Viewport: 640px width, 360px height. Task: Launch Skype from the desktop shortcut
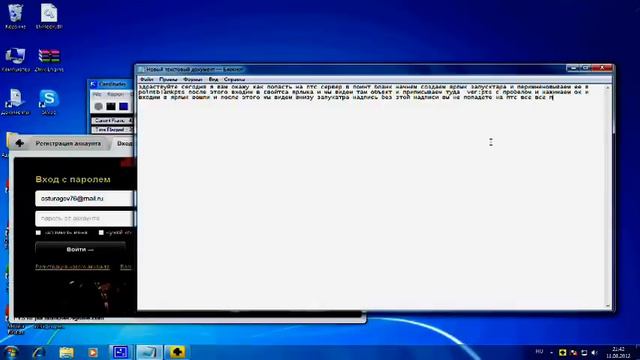point(49,102)
